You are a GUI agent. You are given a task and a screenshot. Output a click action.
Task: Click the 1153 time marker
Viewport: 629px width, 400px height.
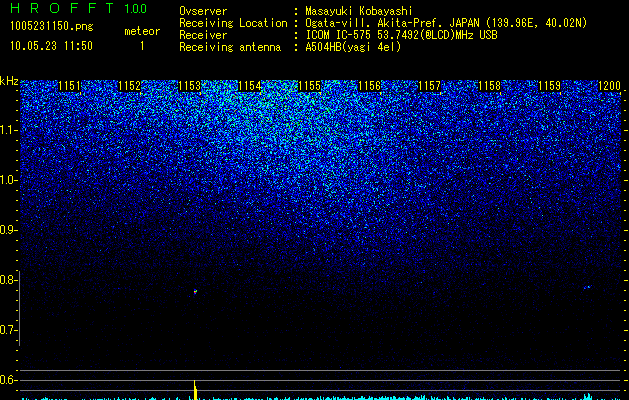189,86
